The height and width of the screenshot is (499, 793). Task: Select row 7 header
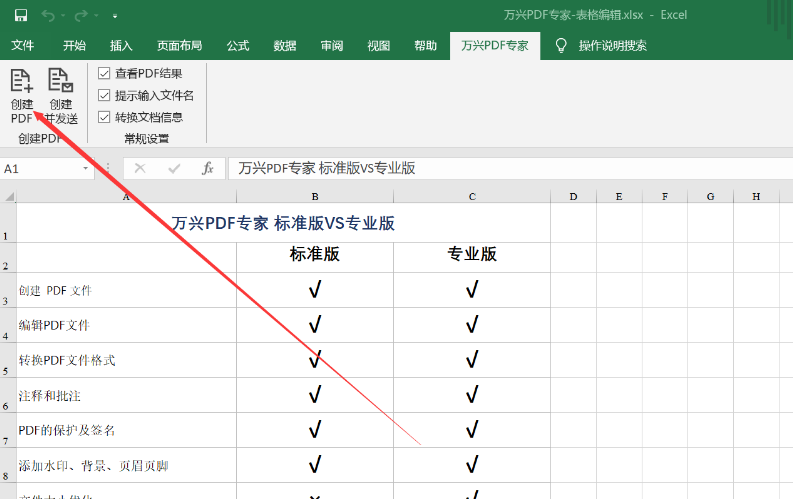tap(8, 430)
